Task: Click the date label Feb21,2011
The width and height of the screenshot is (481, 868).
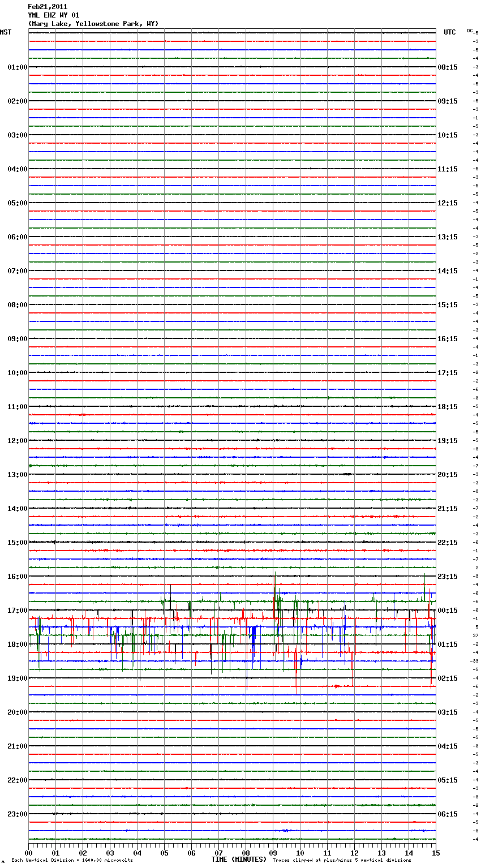Action: [48, 7]
